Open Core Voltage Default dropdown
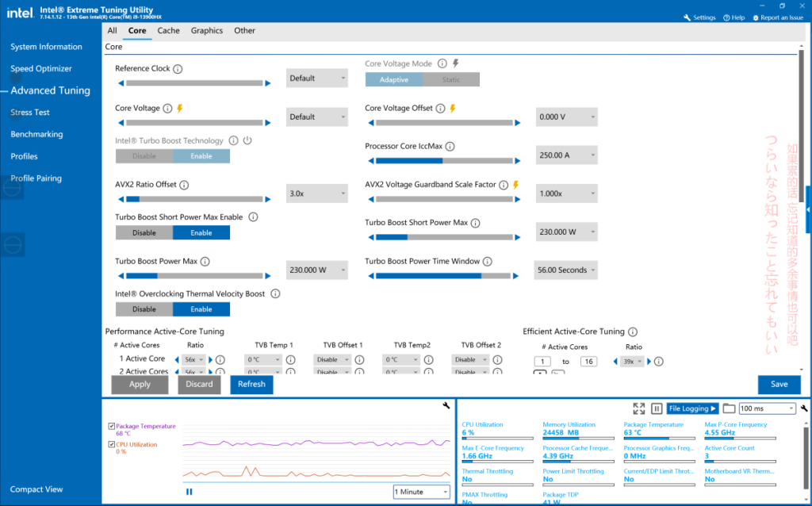This screenshot has width=812, height=506. 317,117
